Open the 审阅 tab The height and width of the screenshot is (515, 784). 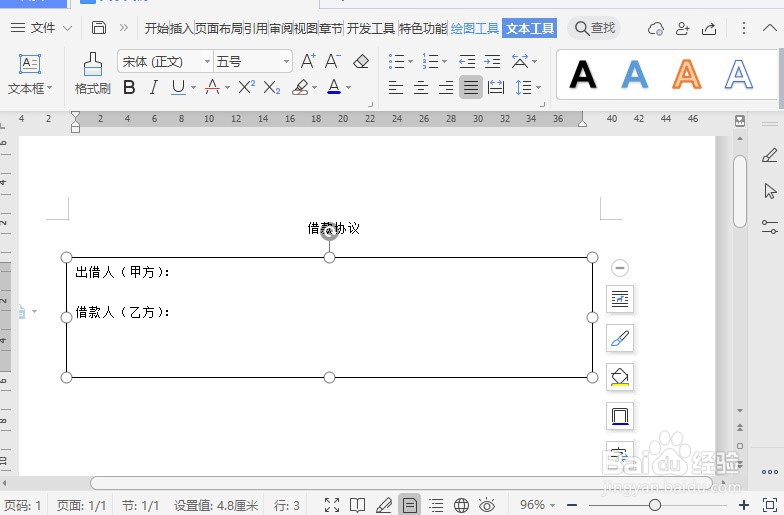tap(281, 28)
